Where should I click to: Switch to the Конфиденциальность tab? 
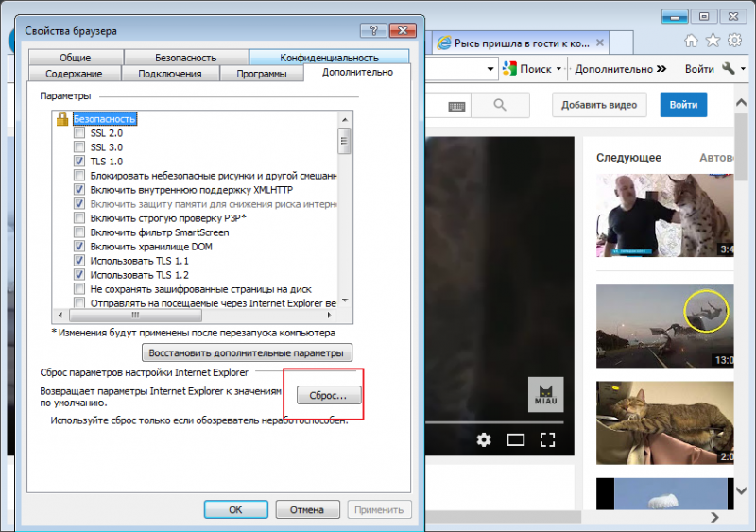(329, 58)
